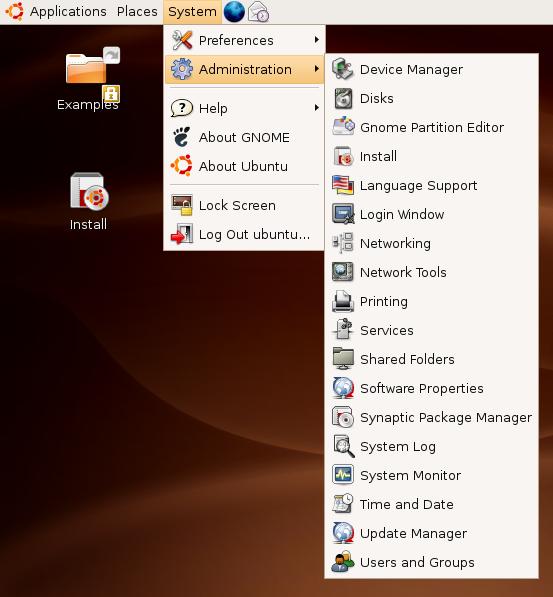Expand the Preferences submenu arrow

[316, 40]
